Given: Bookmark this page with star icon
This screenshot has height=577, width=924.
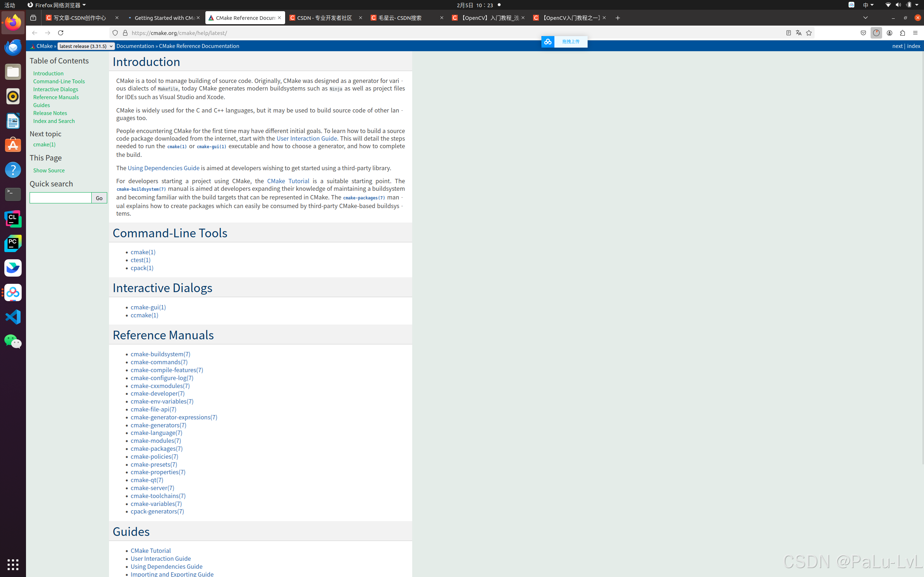Looking at the screenshot, I should pyautogui.click(x=809, y=33).
